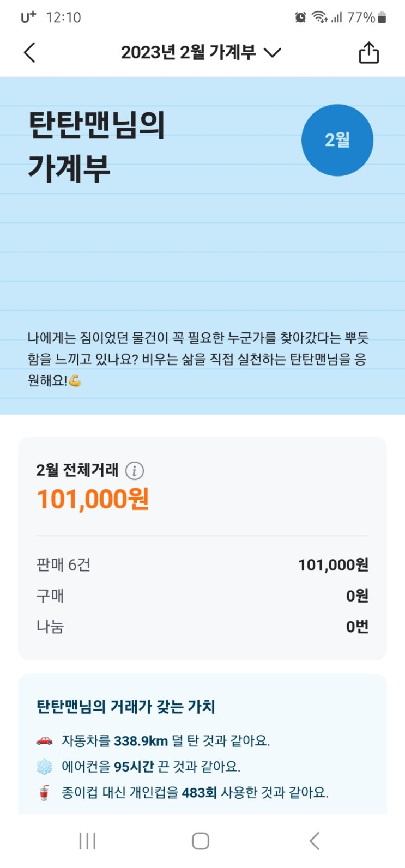405x868 pixels.
Task: Tap the Wi-Fi icon in status bar
Action: pos(319,17)
